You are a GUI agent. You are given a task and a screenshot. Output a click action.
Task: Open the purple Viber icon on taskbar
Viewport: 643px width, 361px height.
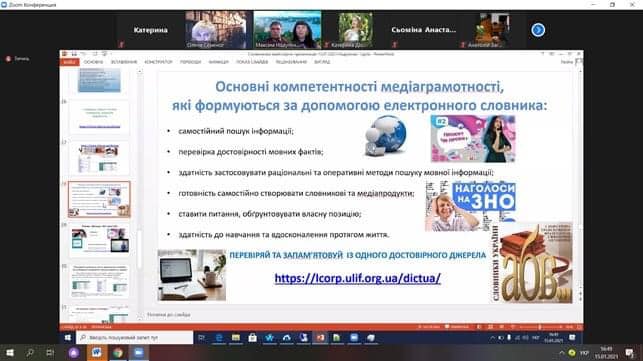74,353
